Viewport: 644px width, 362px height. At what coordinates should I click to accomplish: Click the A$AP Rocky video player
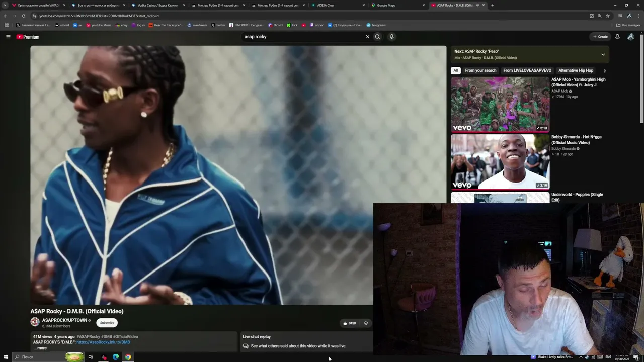238,175
